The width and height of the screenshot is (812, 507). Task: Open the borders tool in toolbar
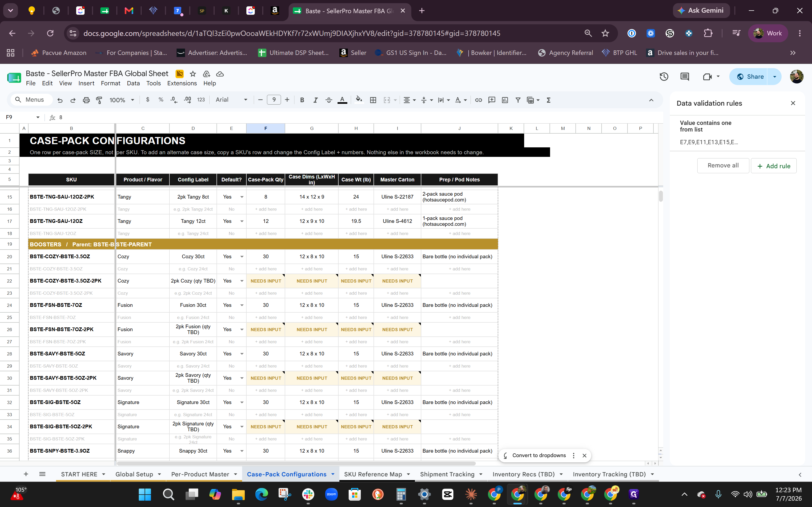click(x=373, y=100)
